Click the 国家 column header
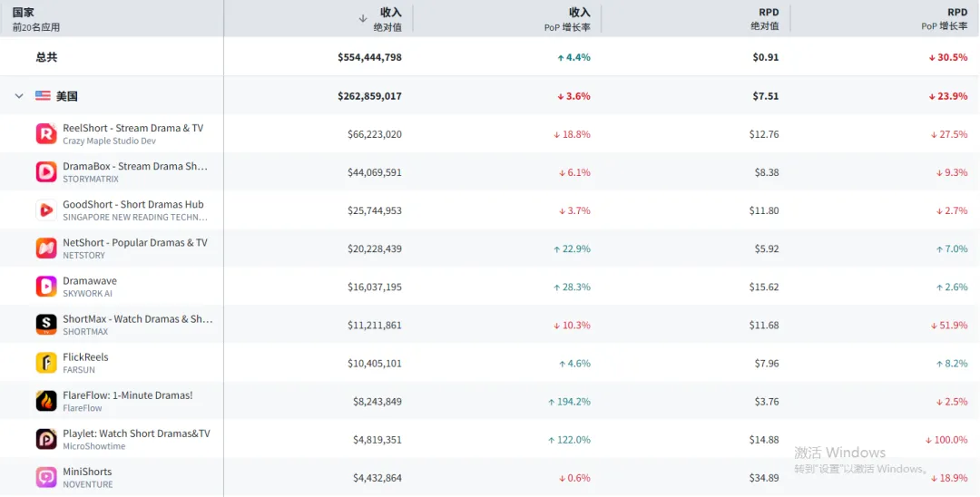980x497 pixels. [24, 13]
